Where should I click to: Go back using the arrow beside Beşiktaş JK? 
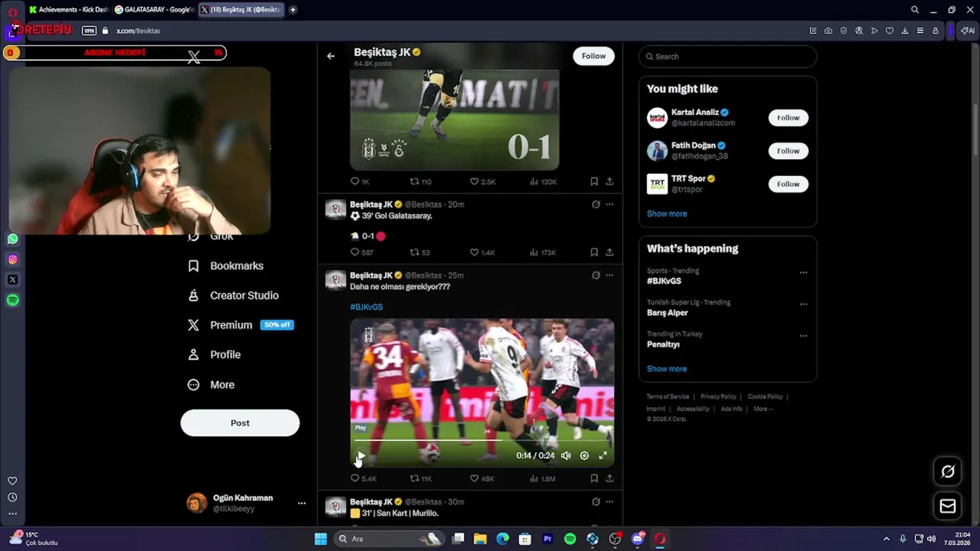[x=331, y=56]
